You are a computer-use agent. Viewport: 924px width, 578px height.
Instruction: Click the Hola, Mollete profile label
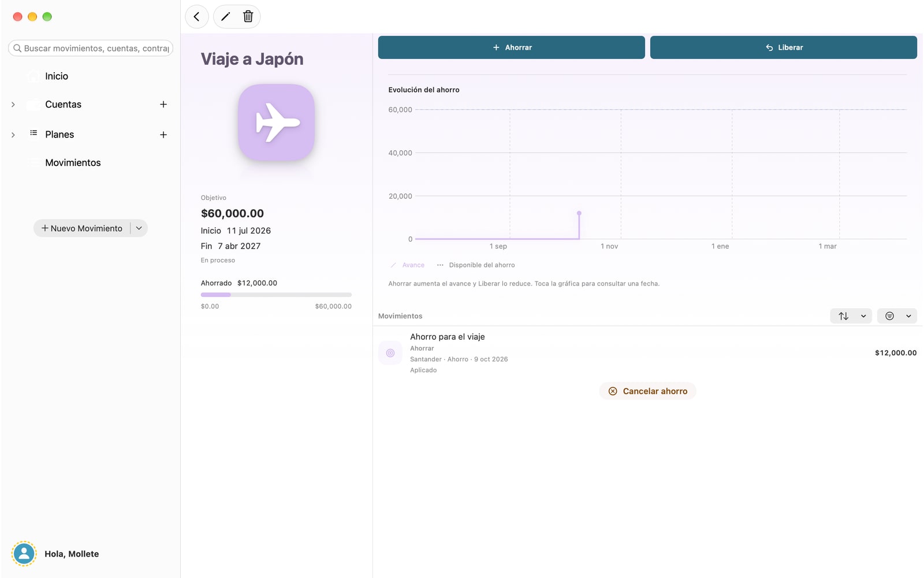click(72, 554)
